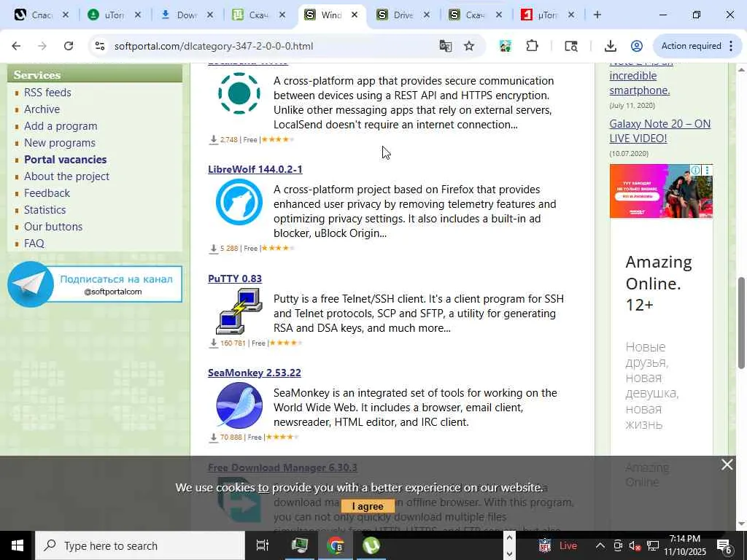Screen dimensions: 747x560
Task: Click the LocalSend app icon
Action: click(x=239, y=93)
